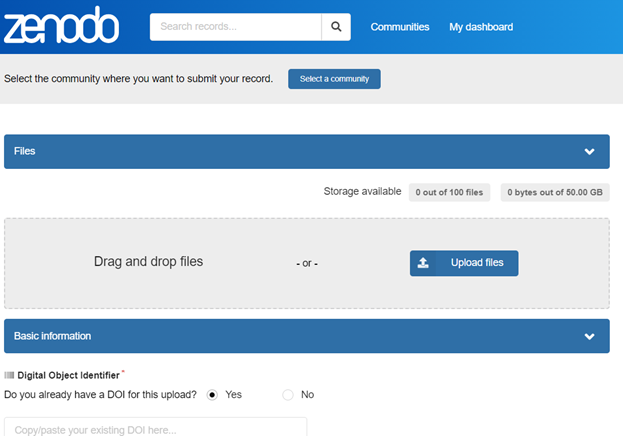The image size is (623, 436).
Task: Click the 0 bytes out of 50.00 GB badge
Action: (x=554, y=192)
